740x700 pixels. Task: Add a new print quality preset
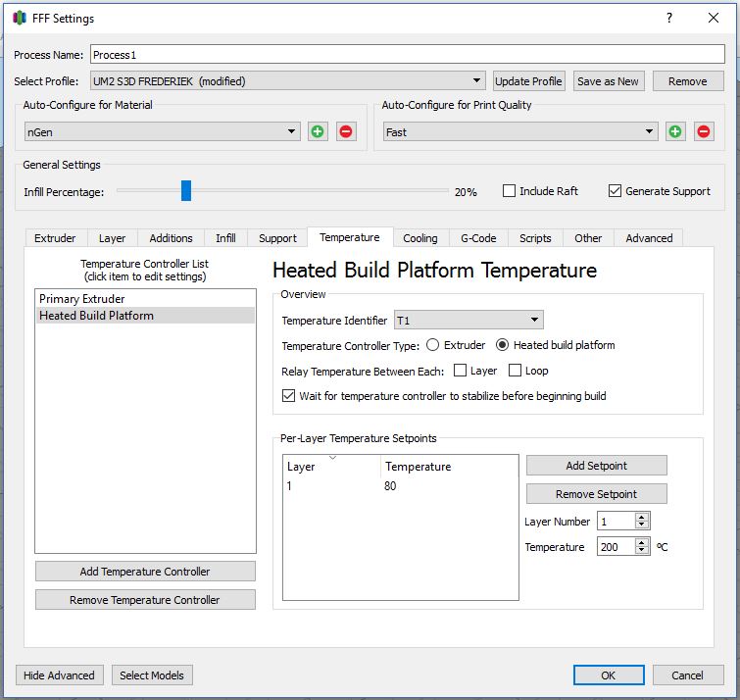click(x=675, y=131)
